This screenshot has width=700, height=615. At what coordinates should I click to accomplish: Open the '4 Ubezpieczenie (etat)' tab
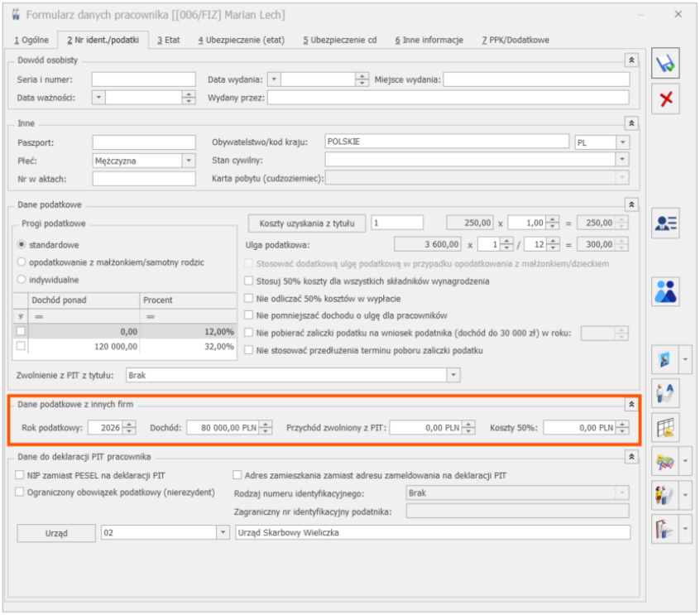(x=241, y=40)
